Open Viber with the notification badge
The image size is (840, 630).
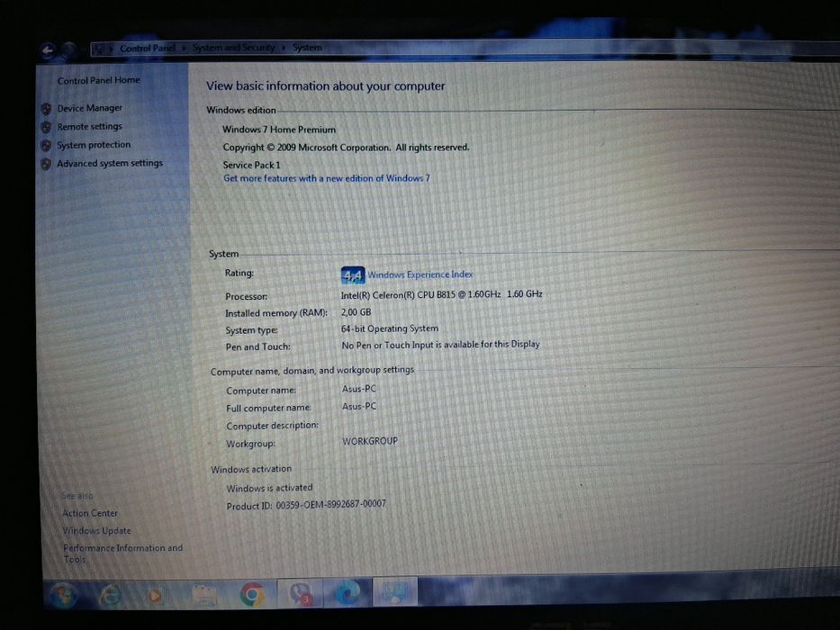[x=300, y=594]
